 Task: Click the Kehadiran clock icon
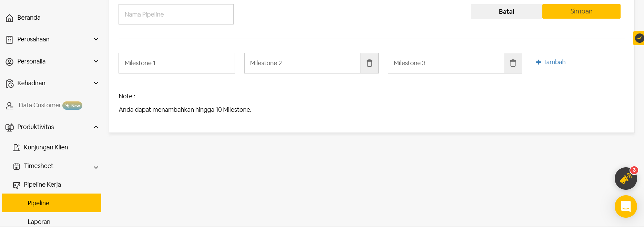(10, 83)
